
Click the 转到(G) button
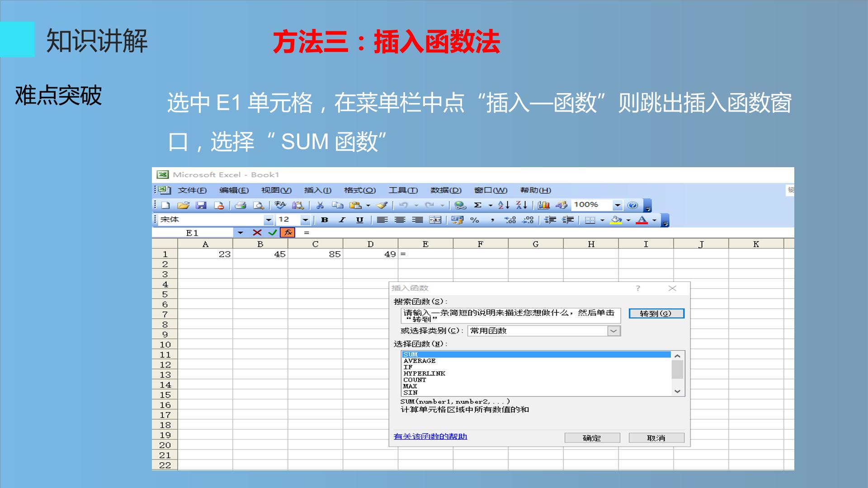coord(656,314)
